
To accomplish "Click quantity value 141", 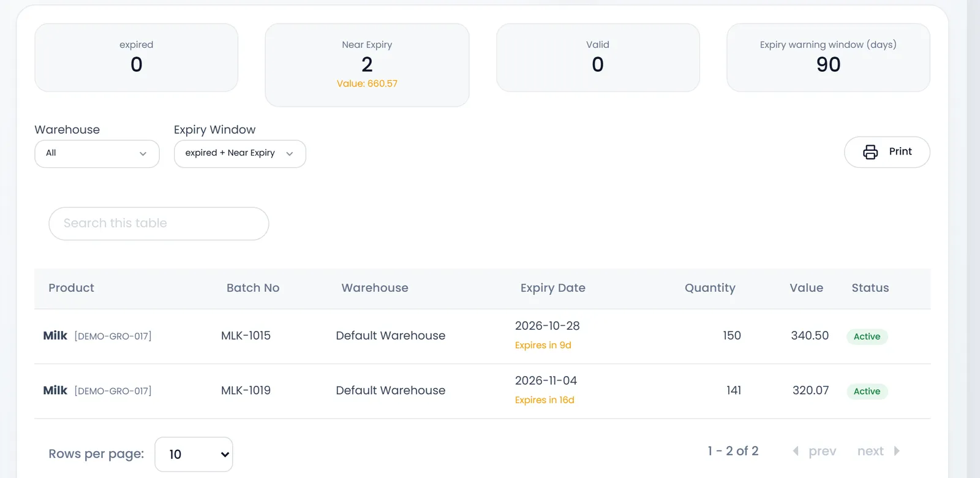I will [734, 390].
